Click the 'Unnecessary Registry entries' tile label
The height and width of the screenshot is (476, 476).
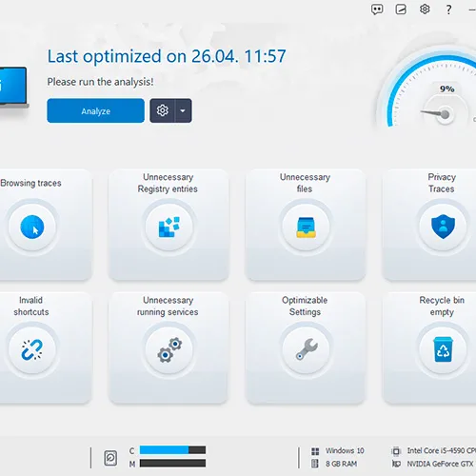168,183
